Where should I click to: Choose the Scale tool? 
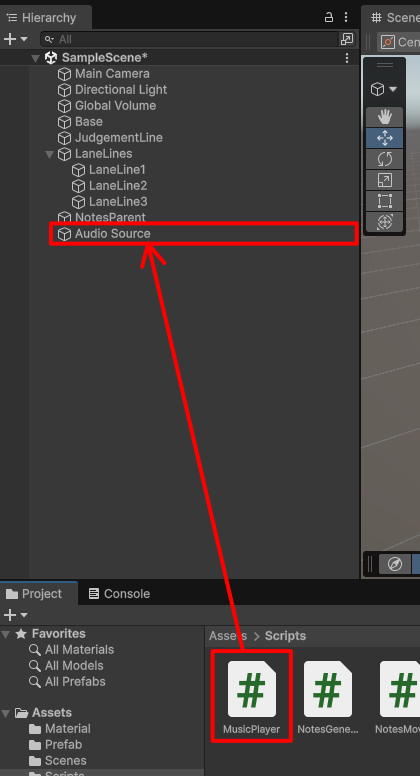click(385, 180)
